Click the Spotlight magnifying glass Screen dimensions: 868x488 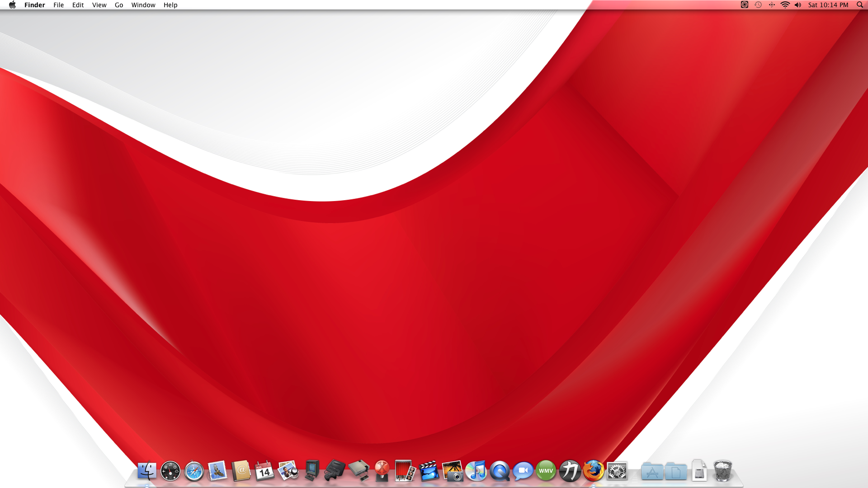click(860, 5)
